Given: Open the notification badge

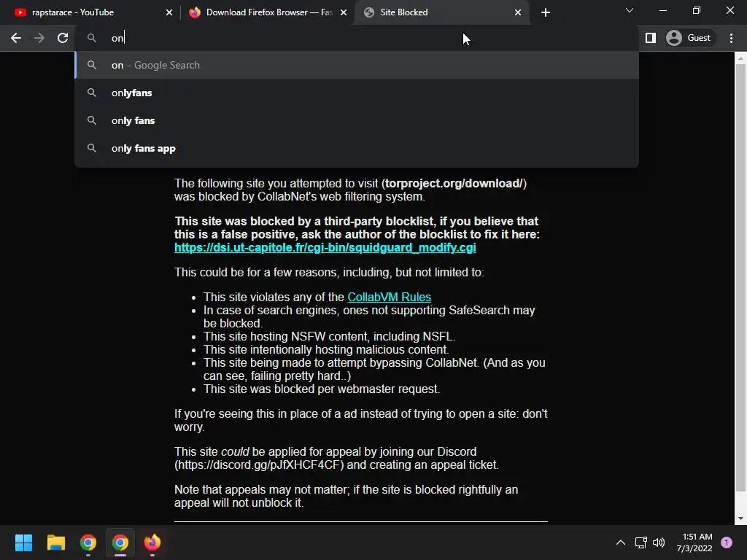Looking at the screenshot, I should pos(727,542).
